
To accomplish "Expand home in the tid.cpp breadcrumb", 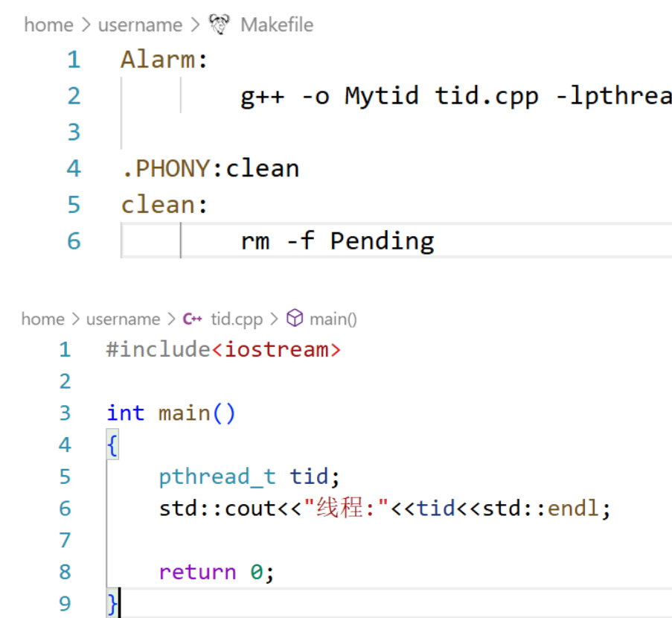I will point(42,319).
